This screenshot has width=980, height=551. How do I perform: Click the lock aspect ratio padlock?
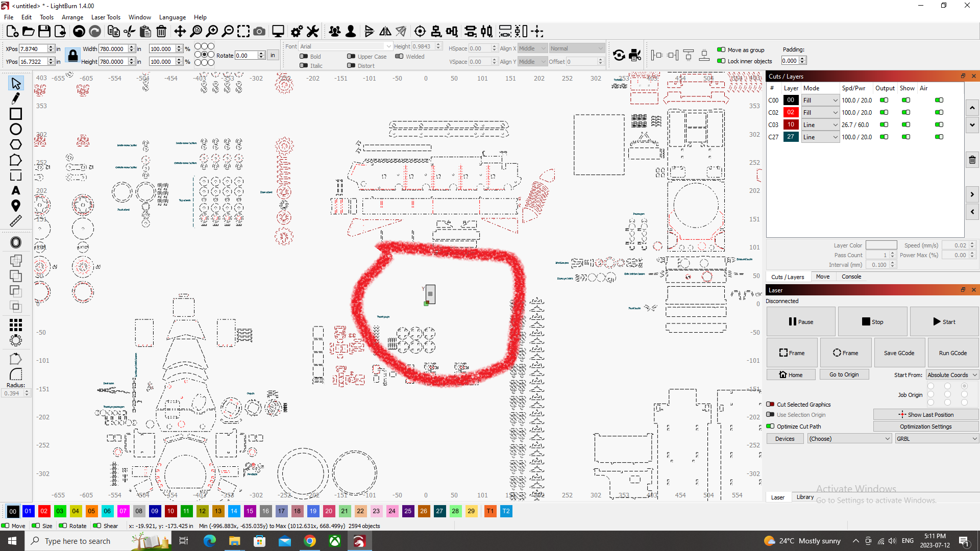(72, 56)
